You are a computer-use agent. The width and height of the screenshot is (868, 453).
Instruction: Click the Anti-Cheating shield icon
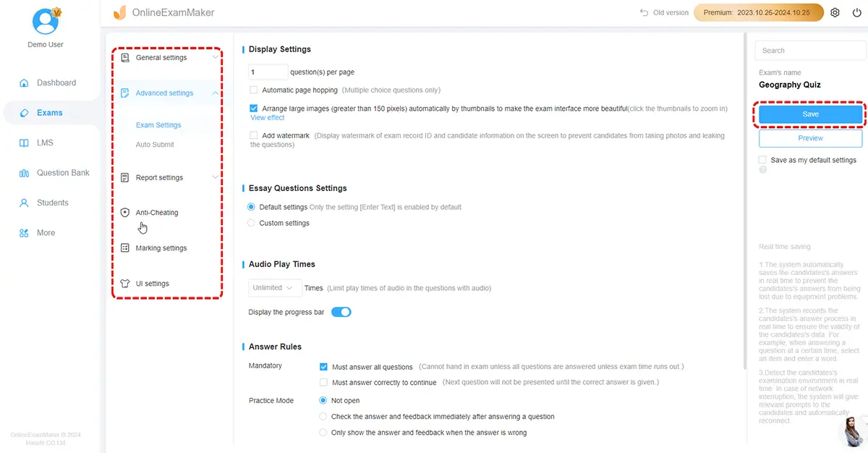point(125,213)
